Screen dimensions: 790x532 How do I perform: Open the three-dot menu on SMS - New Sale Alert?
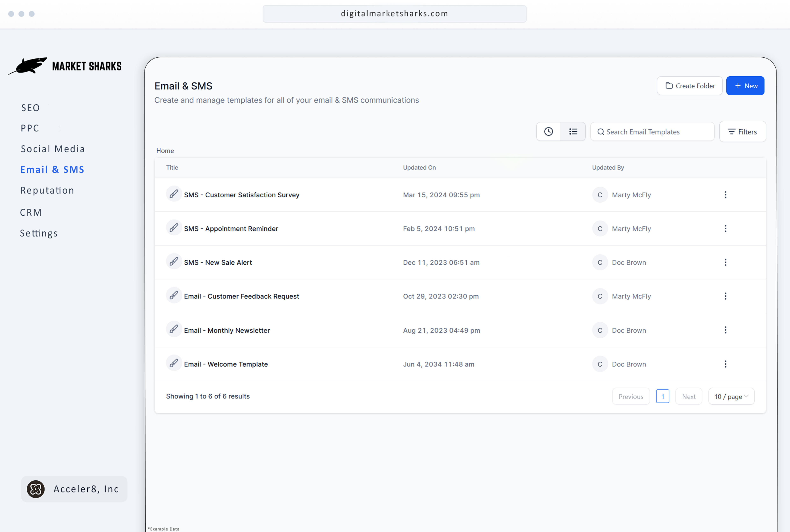(x=725, y=262)
